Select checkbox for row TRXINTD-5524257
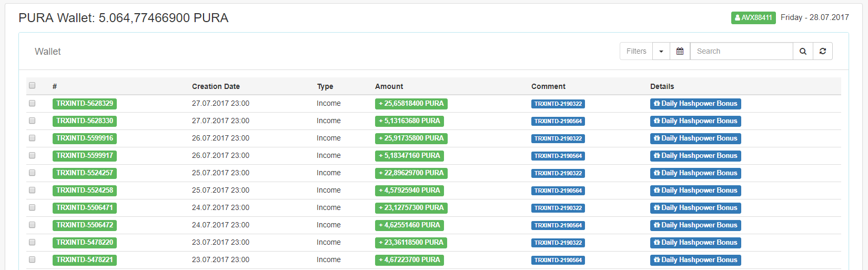The height and width of the screenshot is (270, 868). point(32,173)
